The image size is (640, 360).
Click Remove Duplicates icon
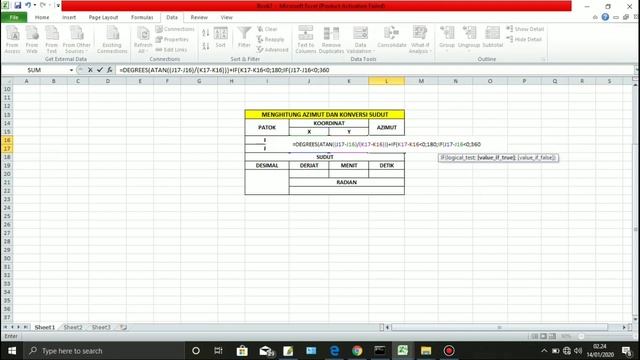tap(331, 39)
